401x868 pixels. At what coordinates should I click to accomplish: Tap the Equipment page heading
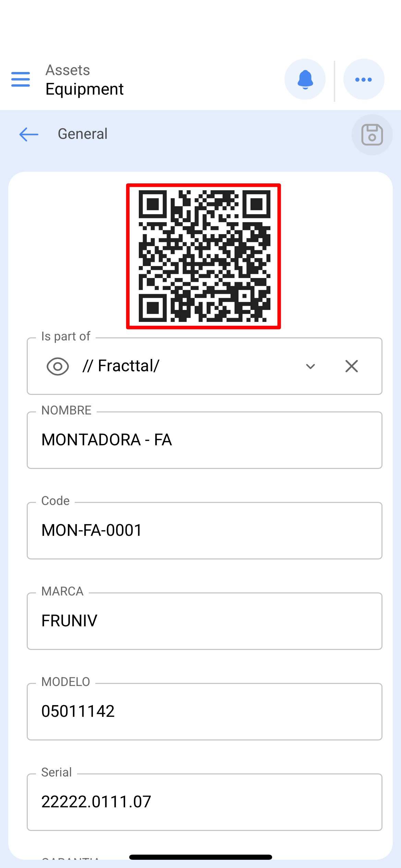tap(85, 89)
